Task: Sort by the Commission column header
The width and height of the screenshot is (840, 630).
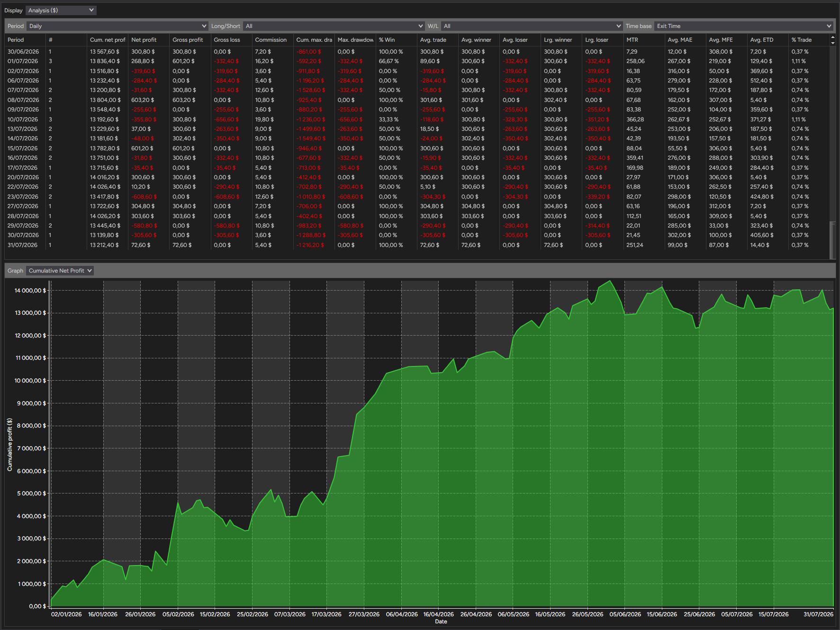Action: tap(272, 40)
